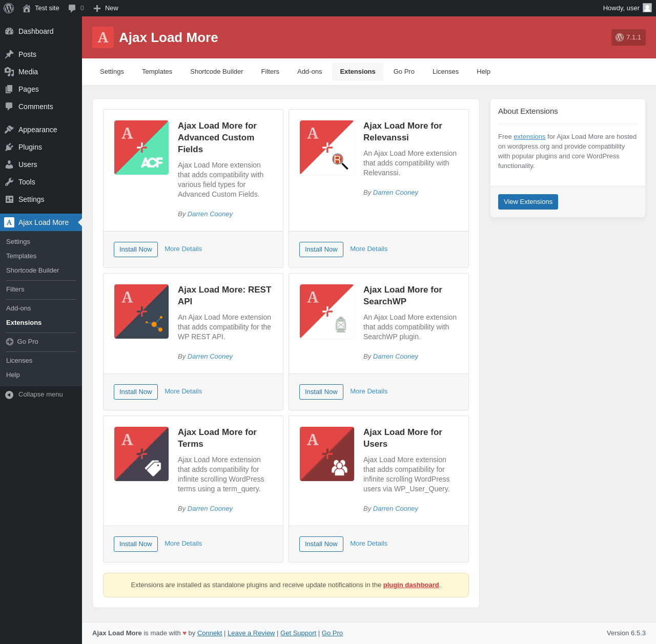Install the SearchWP extension
Screen dimensions: 656x644
321,392
